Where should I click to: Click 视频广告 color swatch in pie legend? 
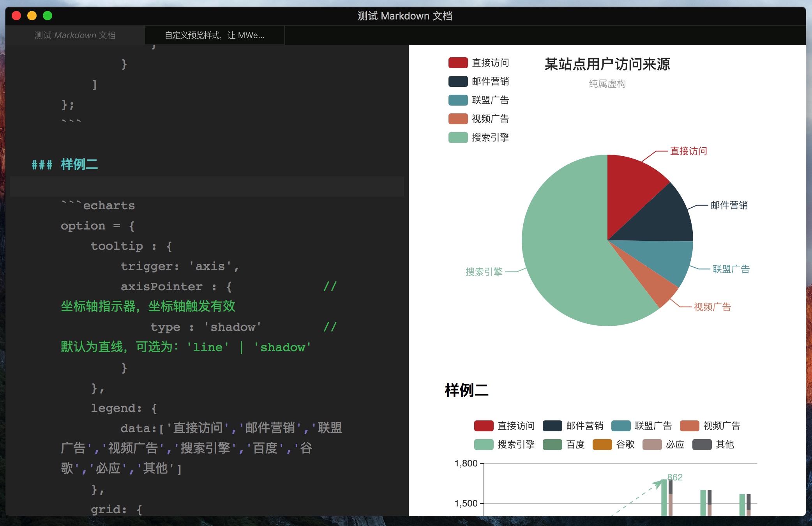[x=458, y=119]
